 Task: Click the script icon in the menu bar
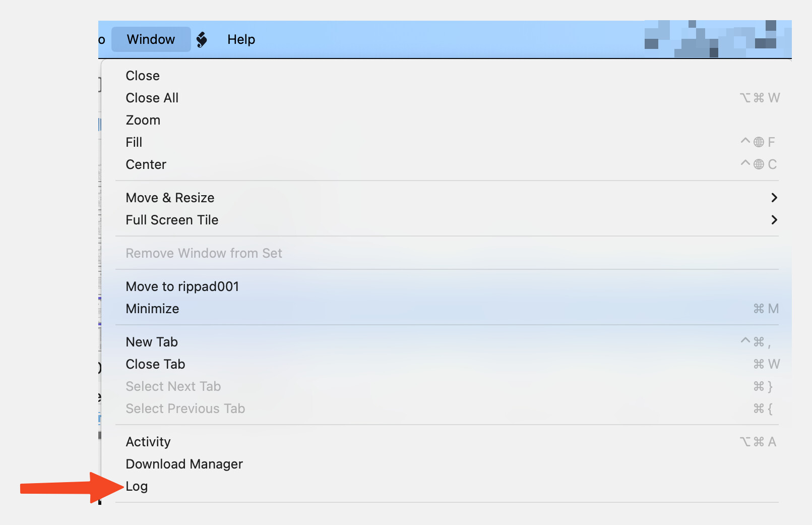click(202, 39)
